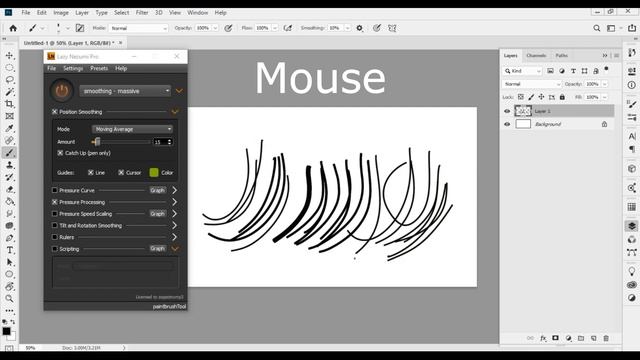The height and width of the screenshot is (360, 640).
Task: Add a layer mask icon
Action: [x=556, y=338]
